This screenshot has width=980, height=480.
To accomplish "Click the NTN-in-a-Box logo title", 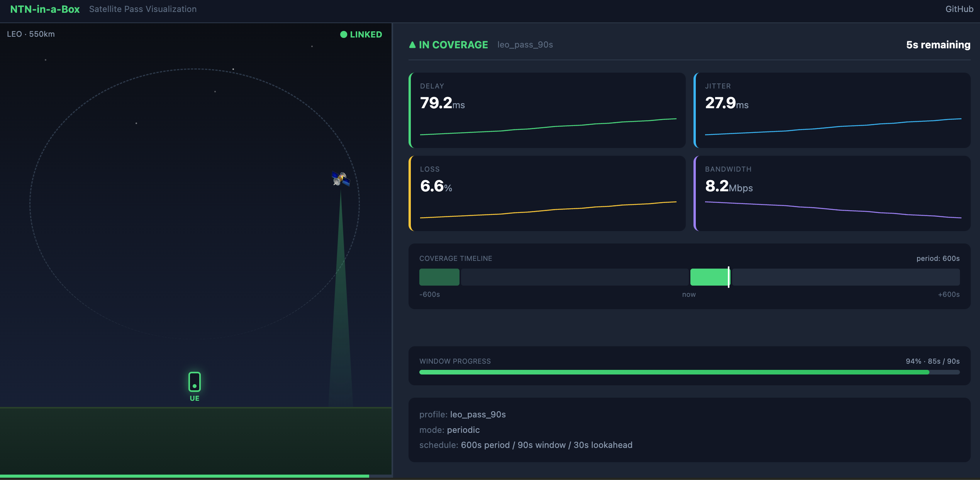I will click(x=45, y=9).
